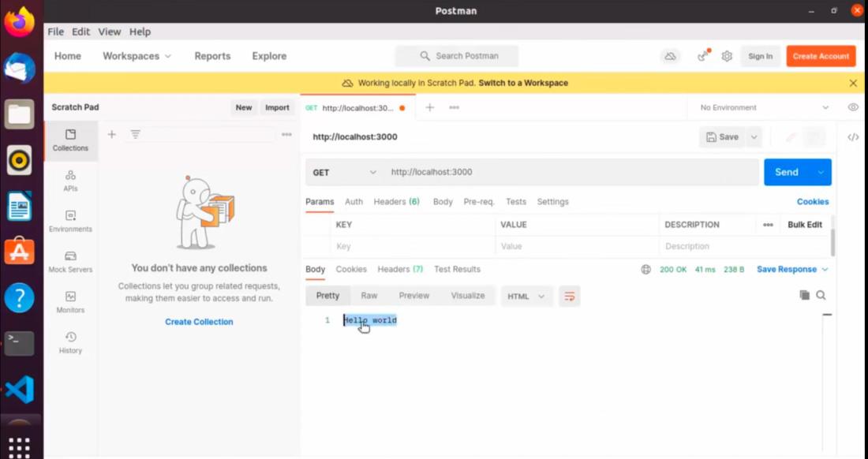Click the Import button
Image resolution: width=868 pixels, height=459 pixels.
277,108
